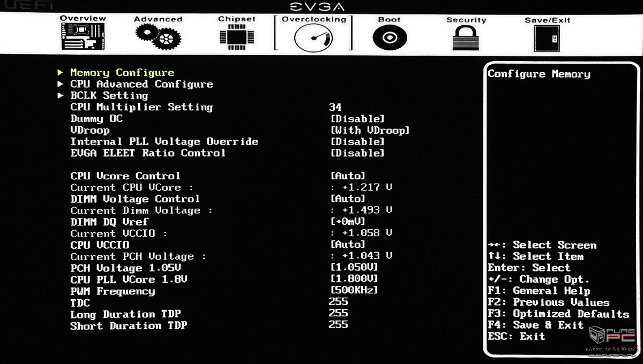Open BCLK Setting entry
643x364 pixels.
pyautogui.click(x=109, y=95)
